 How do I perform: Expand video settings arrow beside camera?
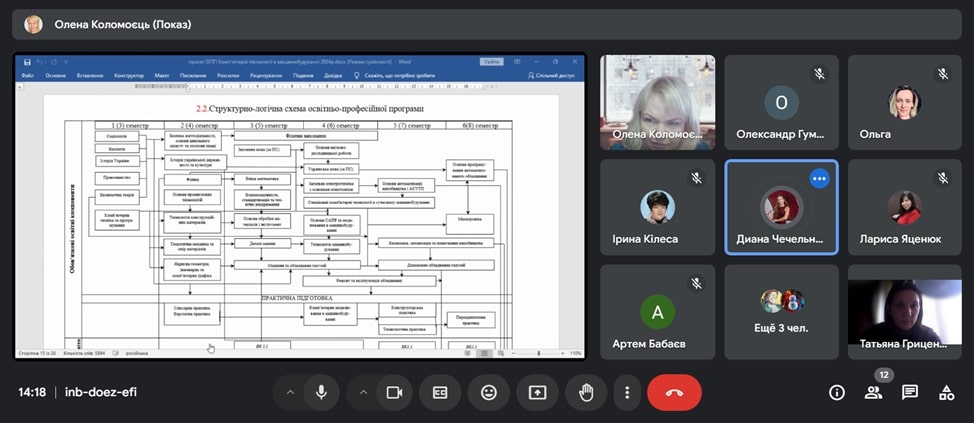click(x=363, y=393)
